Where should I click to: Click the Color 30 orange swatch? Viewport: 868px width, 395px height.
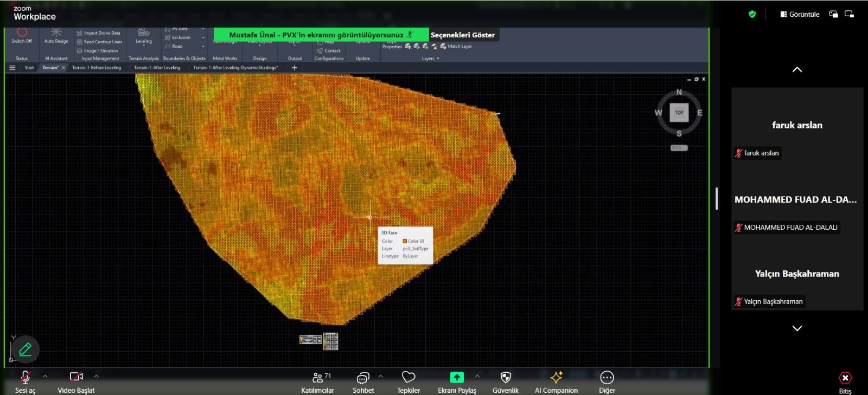[405, 241]
